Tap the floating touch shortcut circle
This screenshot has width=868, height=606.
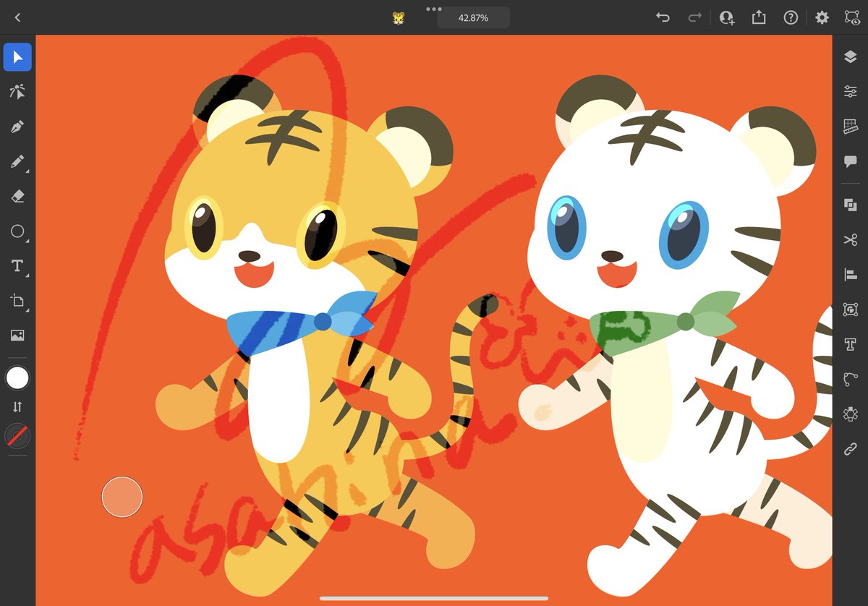[122, 497]
